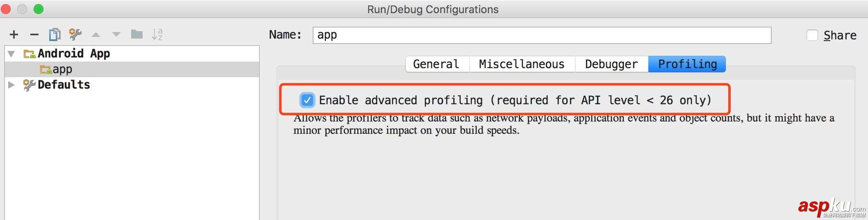The image size is (868, 220).
Task: Move configuration down in list
Action: pos(116,35)
